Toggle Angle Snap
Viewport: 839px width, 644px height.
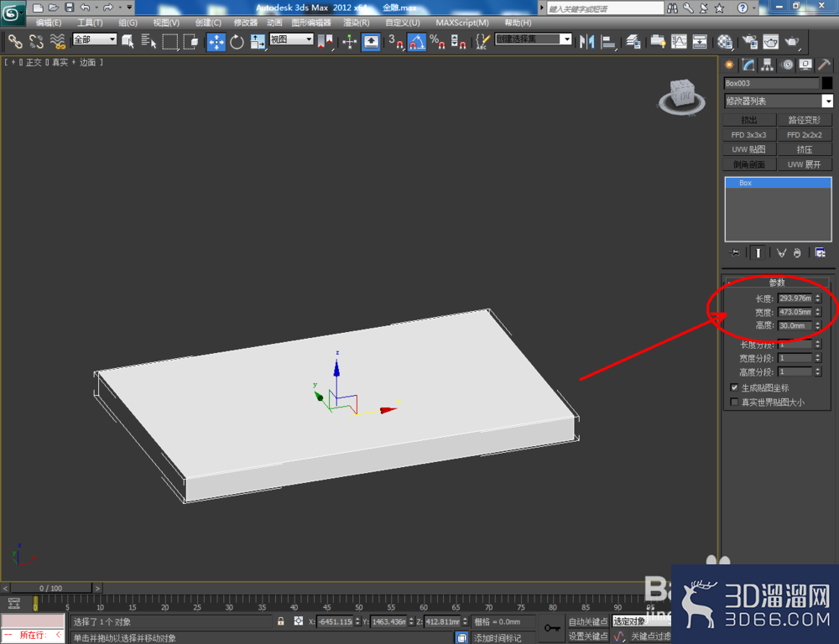click(x=416, y=42)
